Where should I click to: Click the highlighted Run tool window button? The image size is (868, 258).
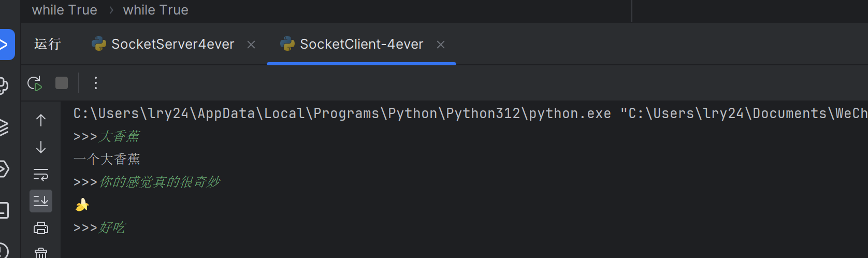pyautogui.click(x=5, y=45)
